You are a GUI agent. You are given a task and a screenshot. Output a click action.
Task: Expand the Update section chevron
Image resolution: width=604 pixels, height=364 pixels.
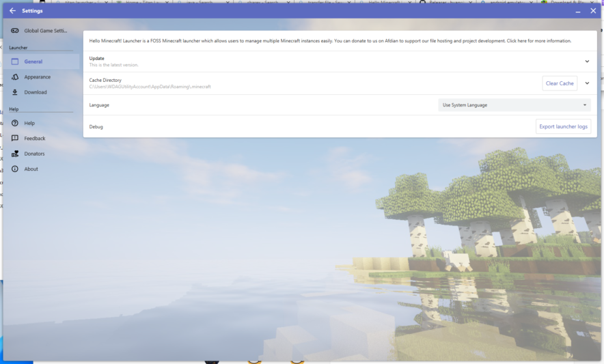[587, 61]
